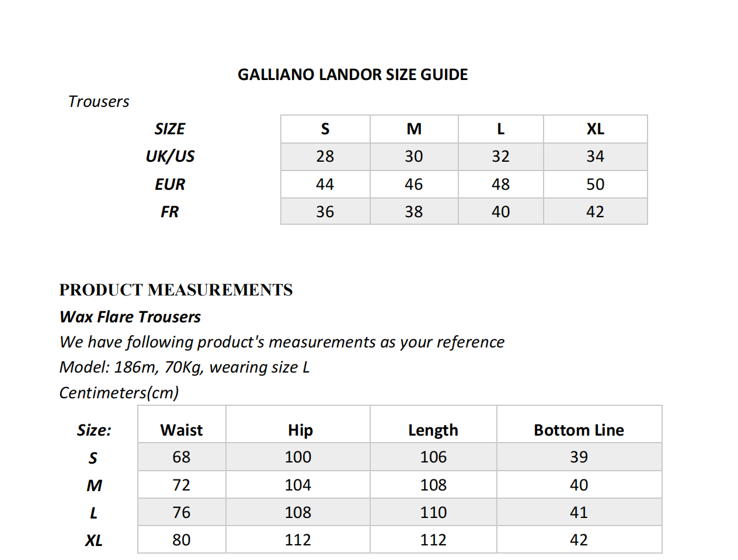Screen dimensions: 738x560
Task: Select the FR size 36 cell
Action: tap(325, 212)
